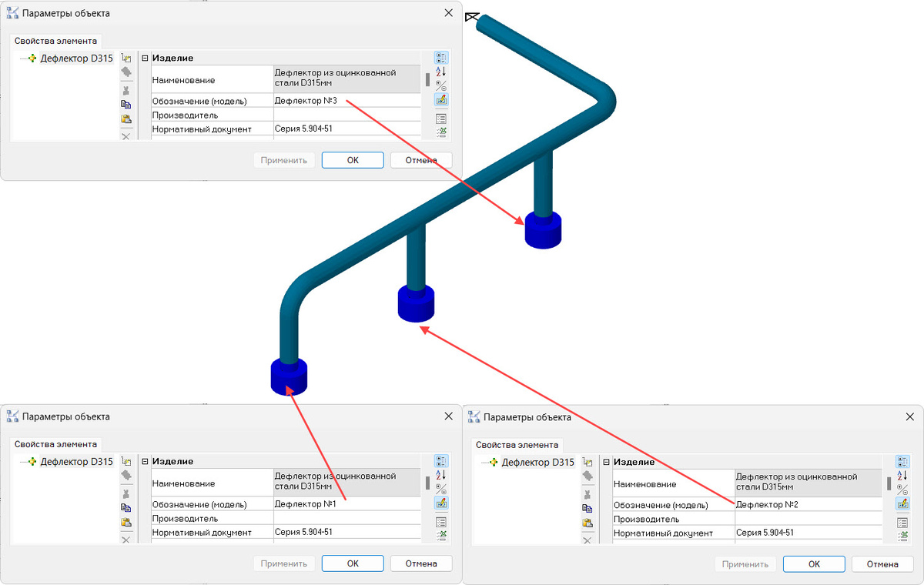Click Отмена in the Дефлектор №2 dialog
The height and width of the screenshot is (585, 924).
click(882, 564)
